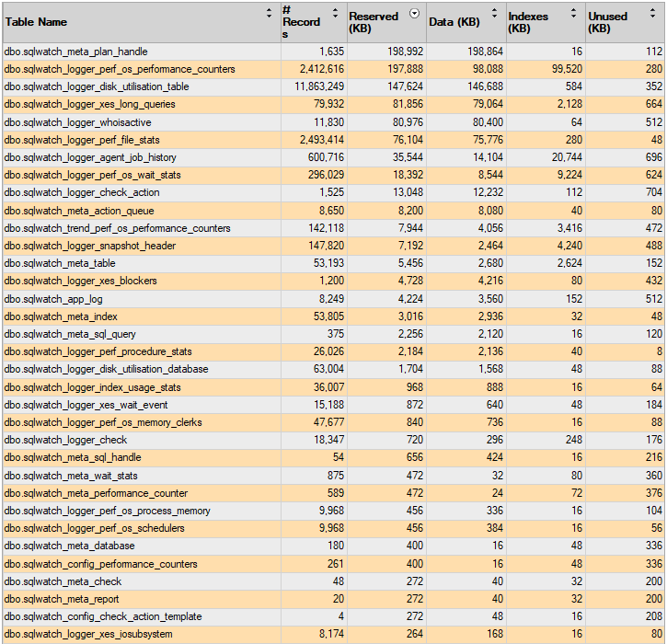The image size is (667, 644).
Task: Click record count 8,174
Action: coord(332,634)
